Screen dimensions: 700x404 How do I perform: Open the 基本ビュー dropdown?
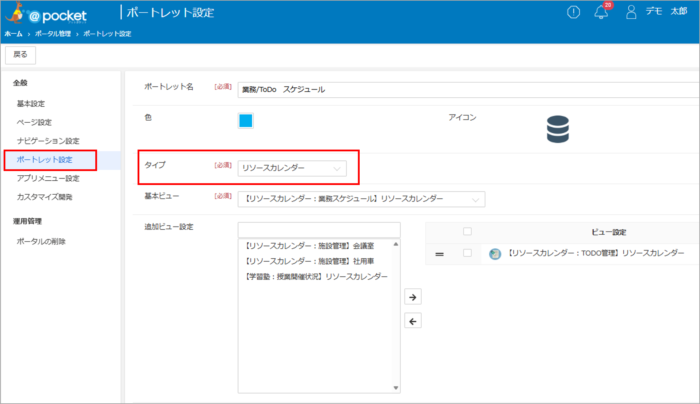pyautogui.click(x=361, y=199)
